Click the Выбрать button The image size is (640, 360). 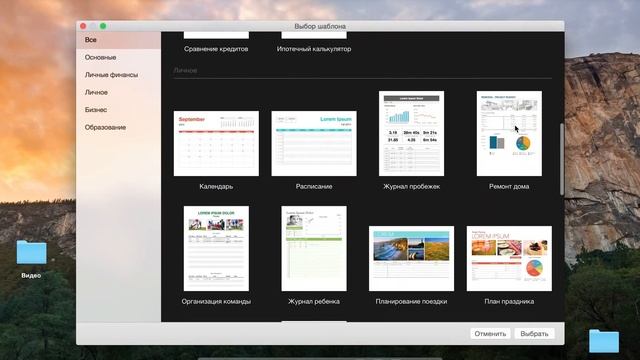click(x=534, y=333)
